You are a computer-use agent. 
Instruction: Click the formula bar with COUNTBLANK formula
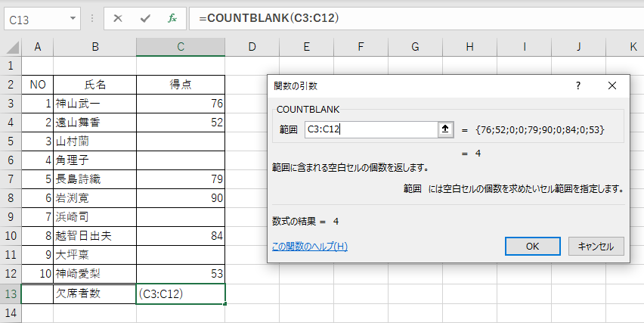tap(416, 18)
